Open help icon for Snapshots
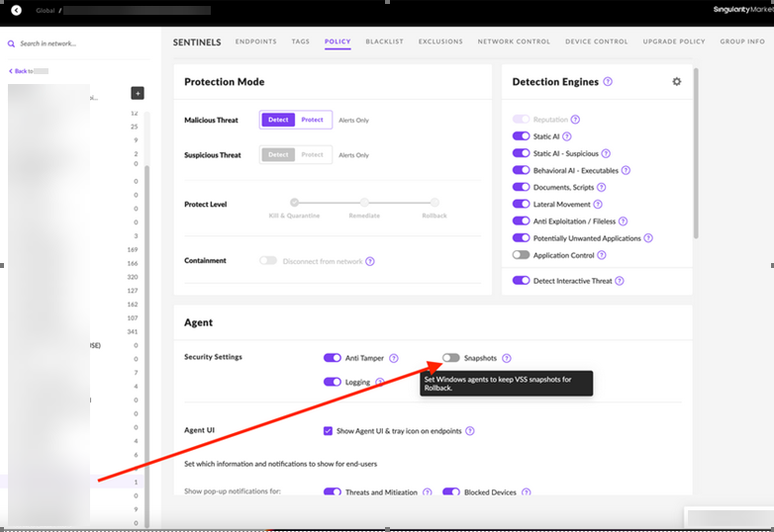Screen dimensions: 774x532 (x=507, y=358)
